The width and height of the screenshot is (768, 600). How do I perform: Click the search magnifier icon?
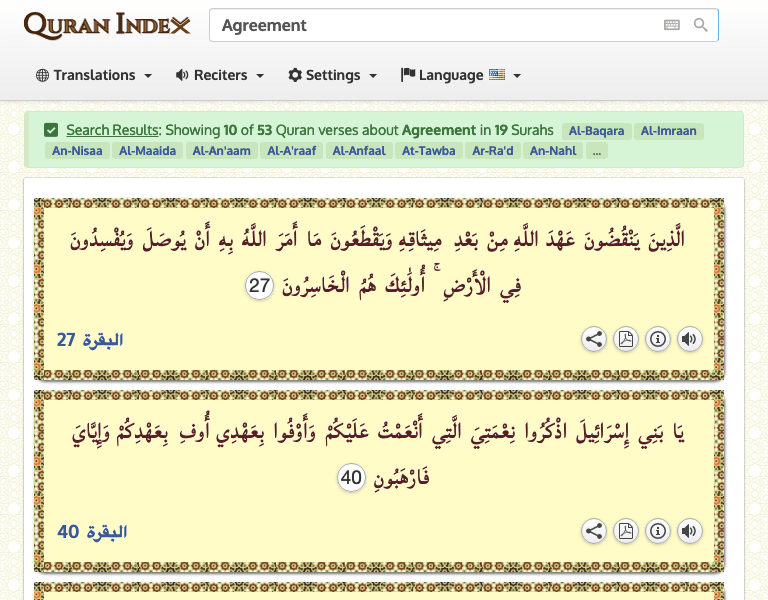[701, 25]
